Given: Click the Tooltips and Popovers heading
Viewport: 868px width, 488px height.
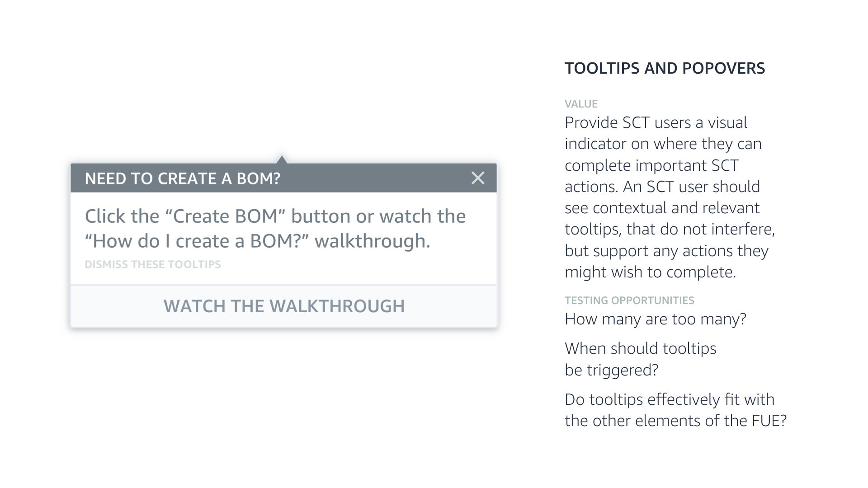Looking at the screenshot, I should click(665, 68).
